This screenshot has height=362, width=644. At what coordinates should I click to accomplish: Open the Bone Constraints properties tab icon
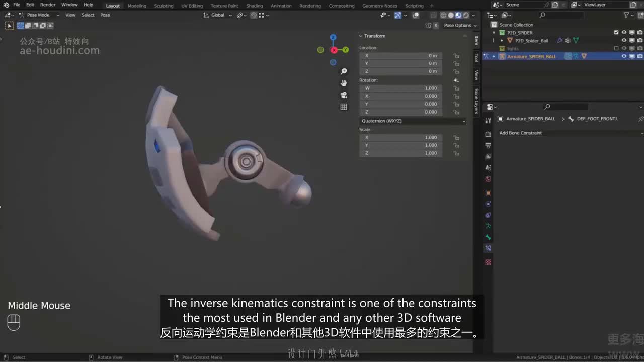(488, 248)
